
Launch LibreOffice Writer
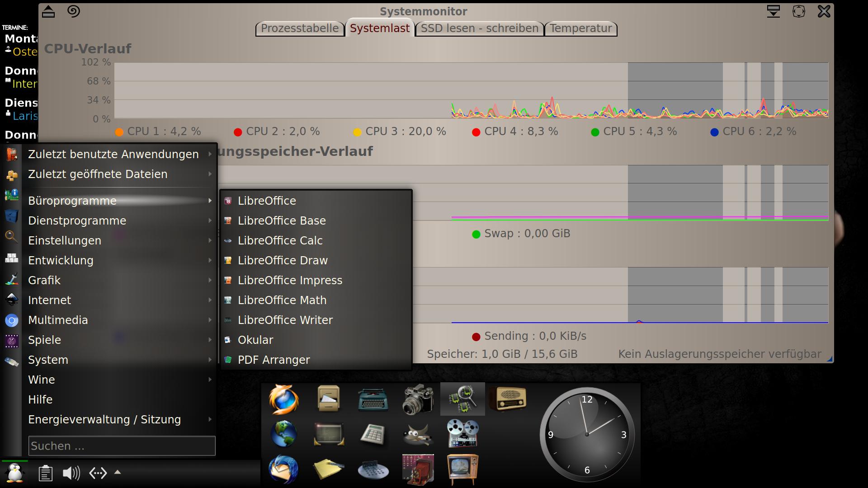(316, 320)
